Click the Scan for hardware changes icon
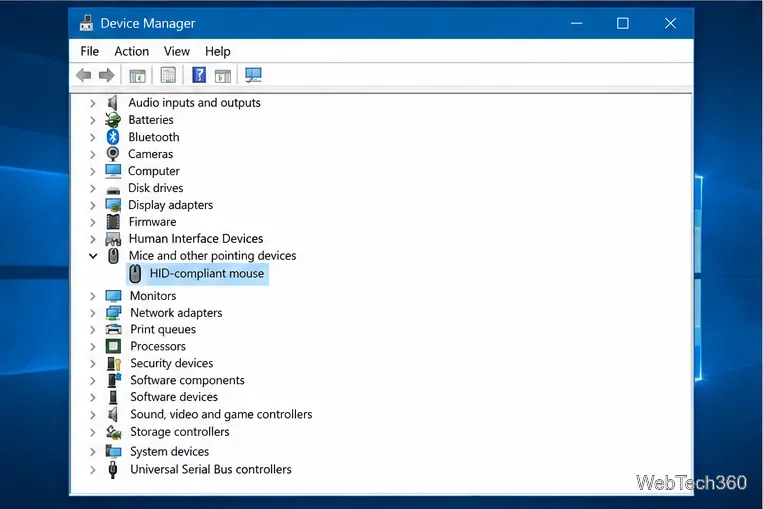The image size is (763, 509). pyautogui.click(x=254, y=75)
